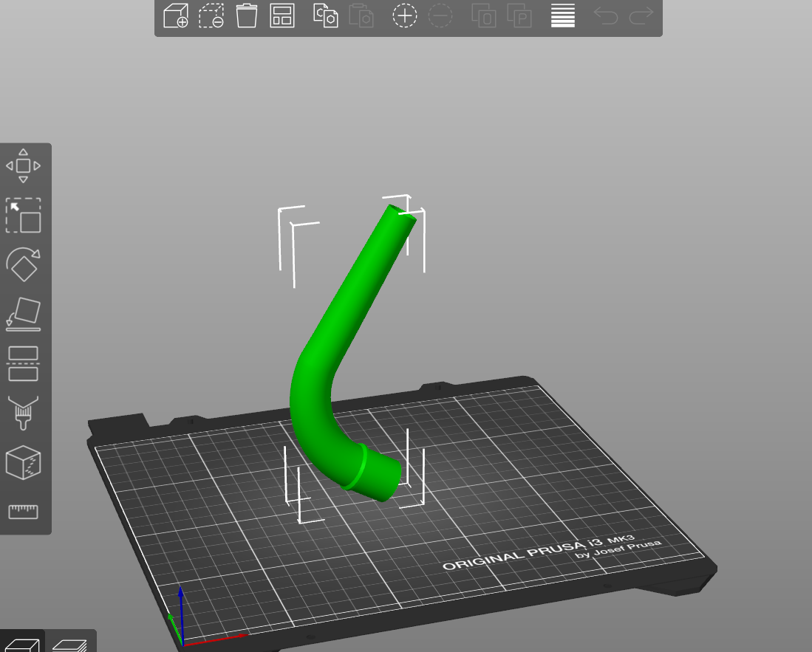Open variable layer height editing
812x652 pixels.
point(563,16)
